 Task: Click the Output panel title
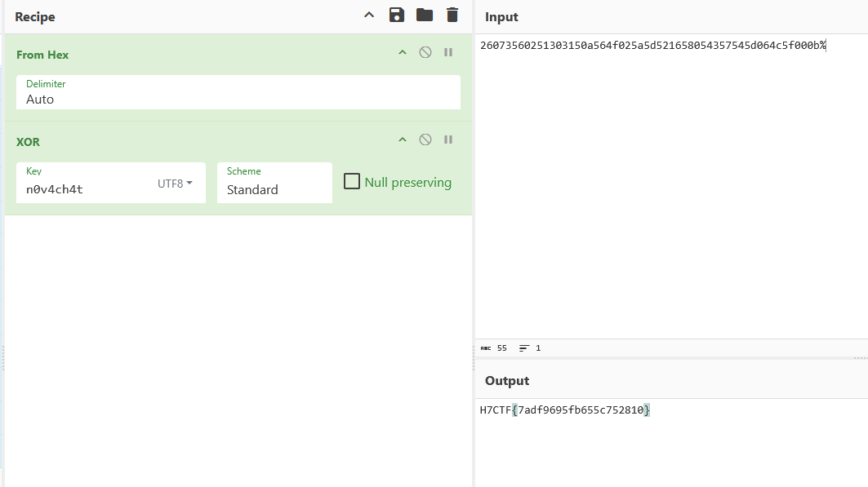pyautogui.click(x=507, y=381)
